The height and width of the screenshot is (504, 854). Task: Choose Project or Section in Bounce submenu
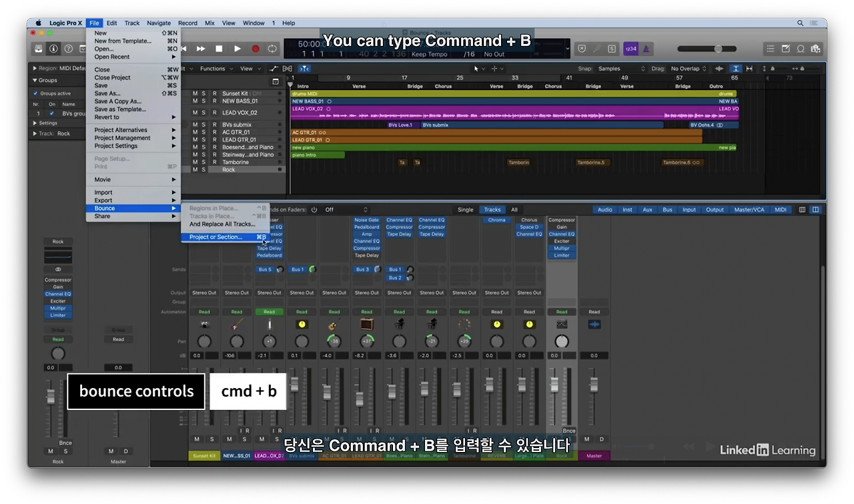click(x=226, y=237)
